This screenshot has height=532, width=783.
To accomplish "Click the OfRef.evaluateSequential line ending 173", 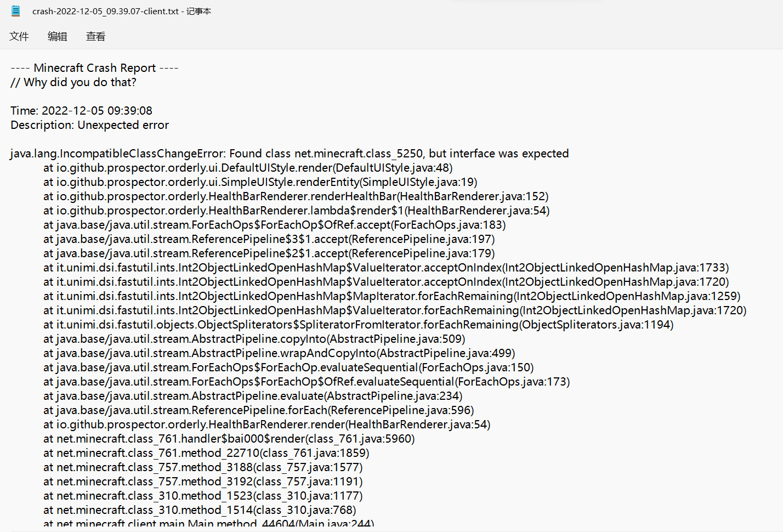I will (x=307, y=382).
